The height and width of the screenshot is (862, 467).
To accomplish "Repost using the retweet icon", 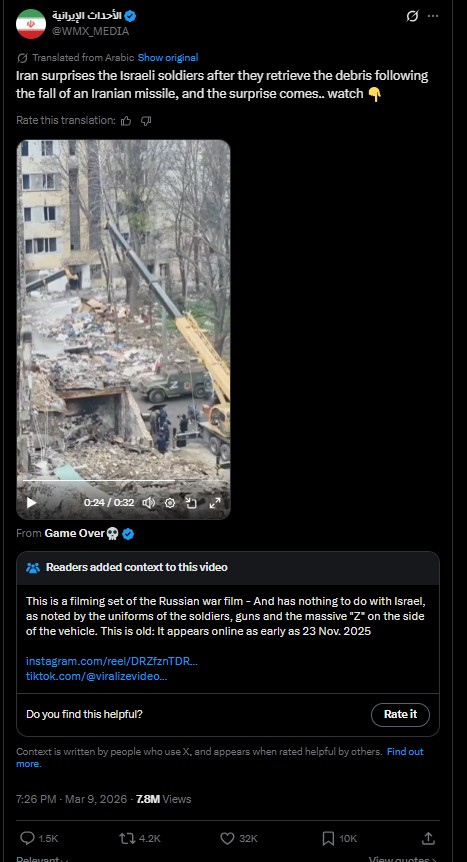I will click(126, 838).
